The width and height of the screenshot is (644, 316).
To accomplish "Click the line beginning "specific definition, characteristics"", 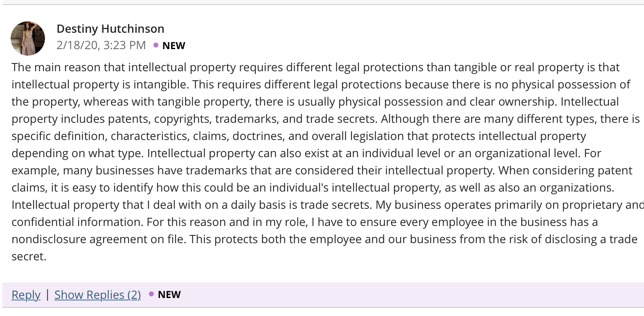I will tap(299, 136).
